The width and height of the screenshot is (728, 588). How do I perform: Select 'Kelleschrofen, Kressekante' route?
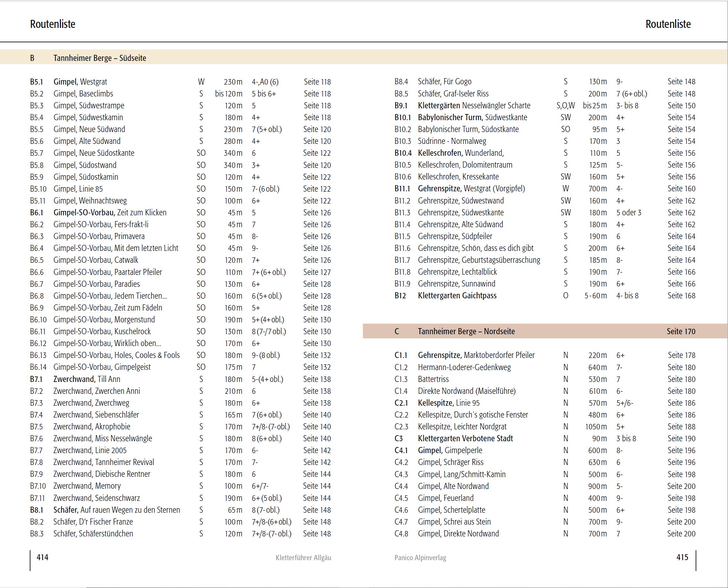pyautogui.click(x=458, y=177)
